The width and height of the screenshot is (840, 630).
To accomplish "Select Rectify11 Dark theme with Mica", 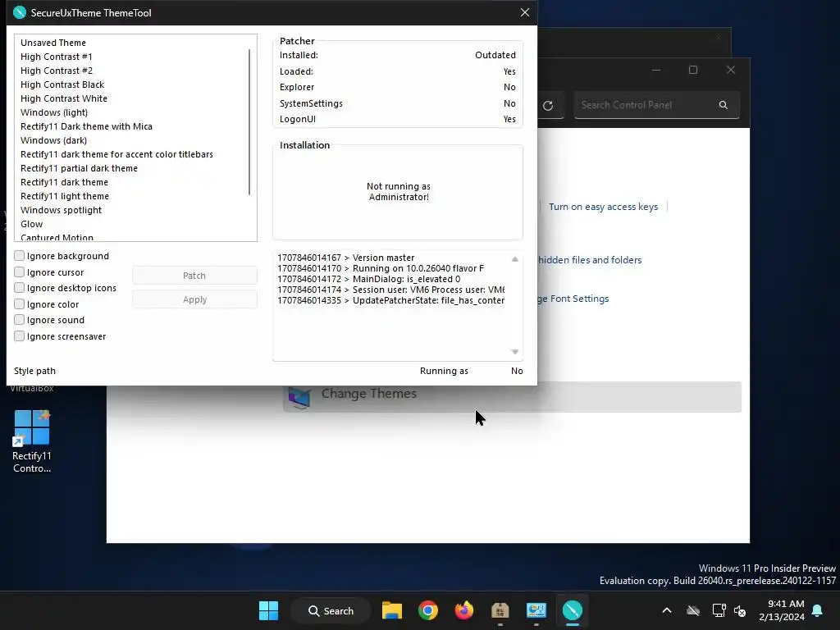I will point(86,126).
